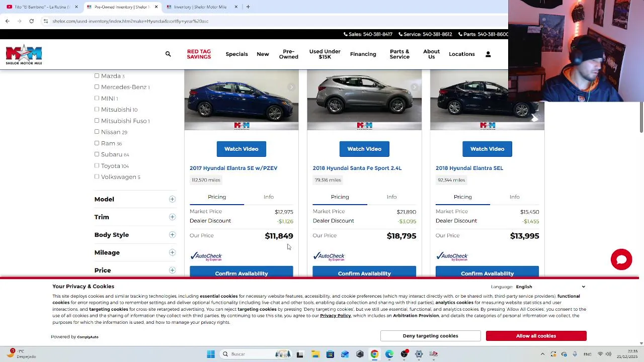Expand the Price filter section
Image resolution: width=644 pixels, height=362 pixels.
click(x=172, y=270)
